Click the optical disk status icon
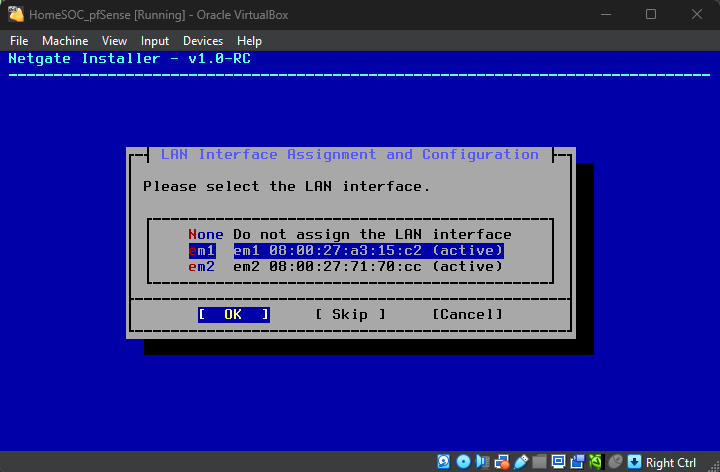 point(463,462)
